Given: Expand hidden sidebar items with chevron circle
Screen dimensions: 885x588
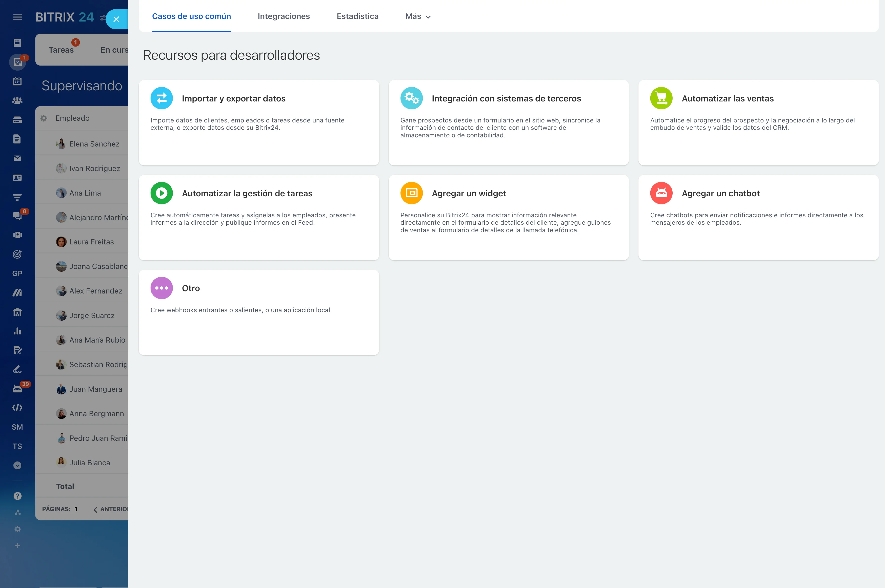Looking at the screenshot, I should tap(17, 465).
